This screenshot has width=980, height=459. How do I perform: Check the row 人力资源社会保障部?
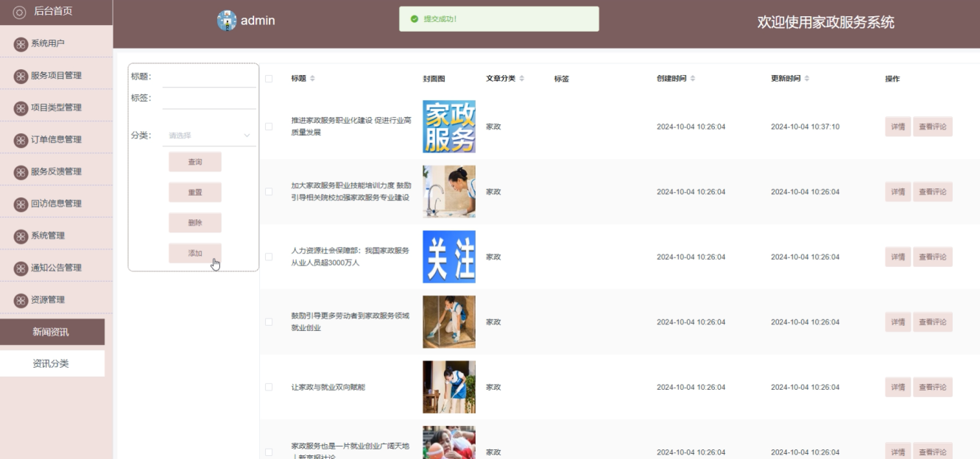point(269,257)
